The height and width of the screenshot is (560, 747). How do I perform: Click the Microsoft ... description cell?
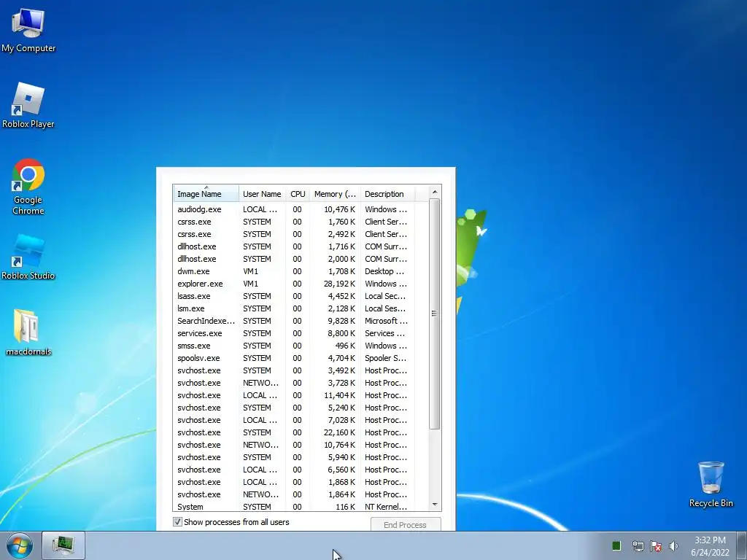point(387,321)
